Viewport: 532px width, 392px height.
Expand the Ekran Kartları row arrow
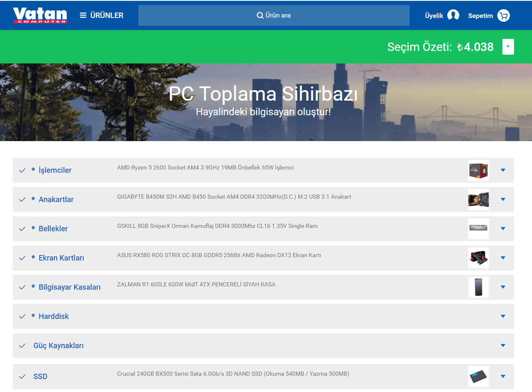coord(503,258)
